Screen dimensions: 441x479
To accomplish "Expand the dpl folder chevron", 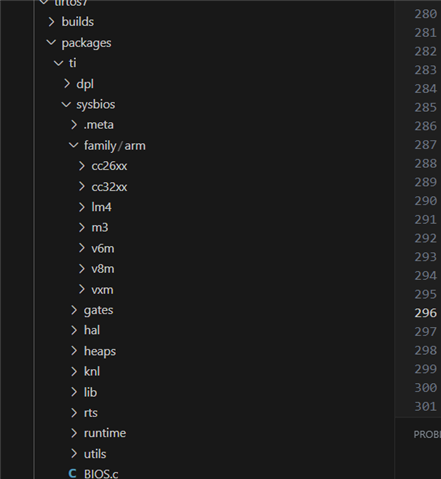I will point(67,84).
